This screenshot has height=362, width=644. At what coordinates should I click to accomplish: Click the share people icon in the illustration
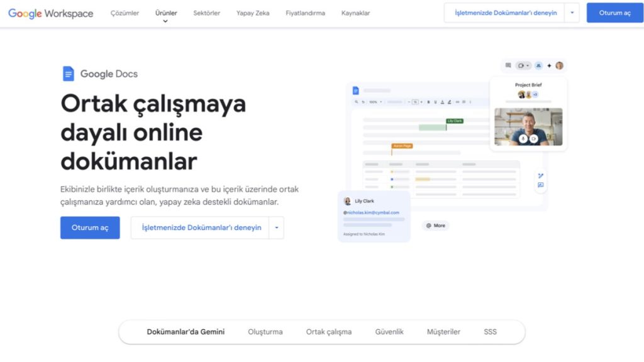tap(539, 65)
